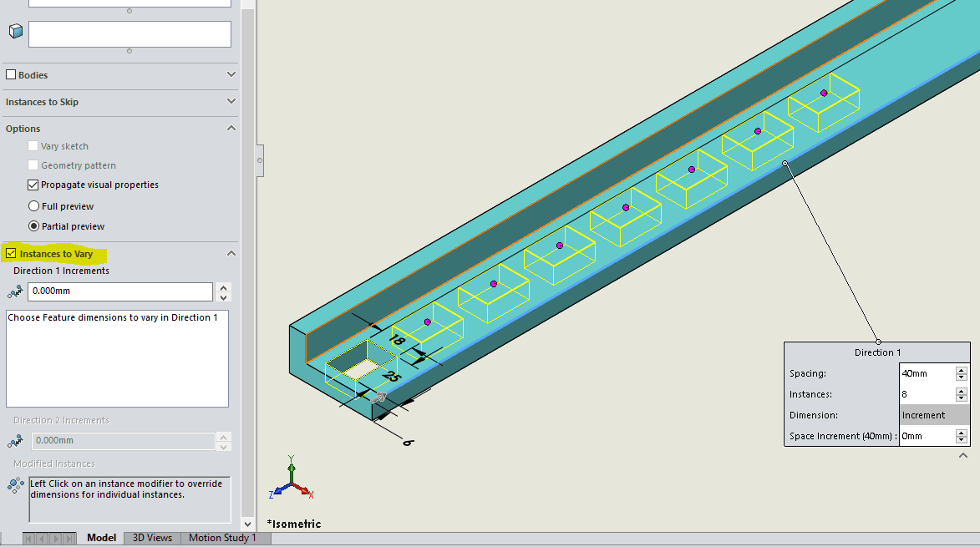Image resolution: width=980 pixels, height=547 pixels.
Task: Click the Modified Instances icon
Action: (x=15, y=484)
